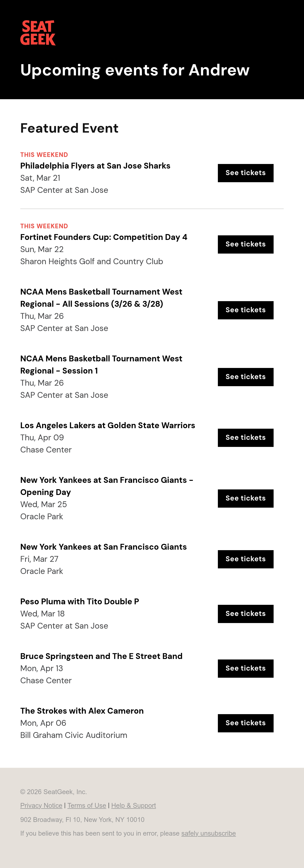Open The Strokes with Alex Cameron title

[x=82, y=711]
